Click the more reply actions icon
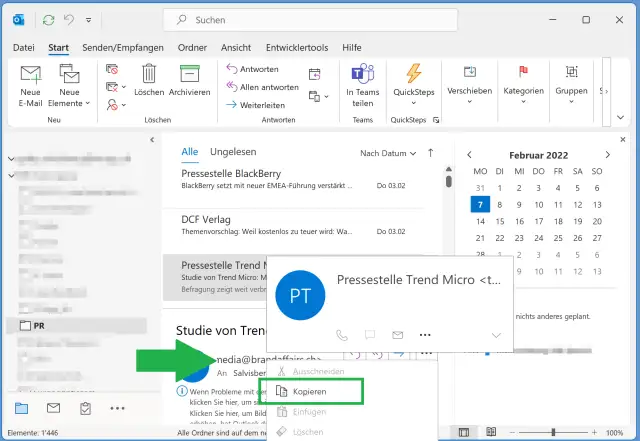The image size is (640, 441). (x=318, y=96)
